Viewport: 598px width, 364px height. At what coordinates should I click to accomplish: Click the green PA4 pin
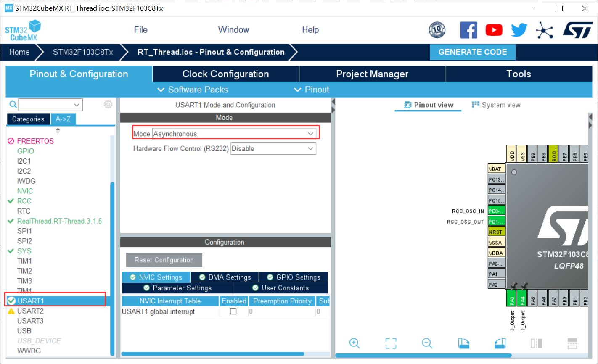coord(522,298)
